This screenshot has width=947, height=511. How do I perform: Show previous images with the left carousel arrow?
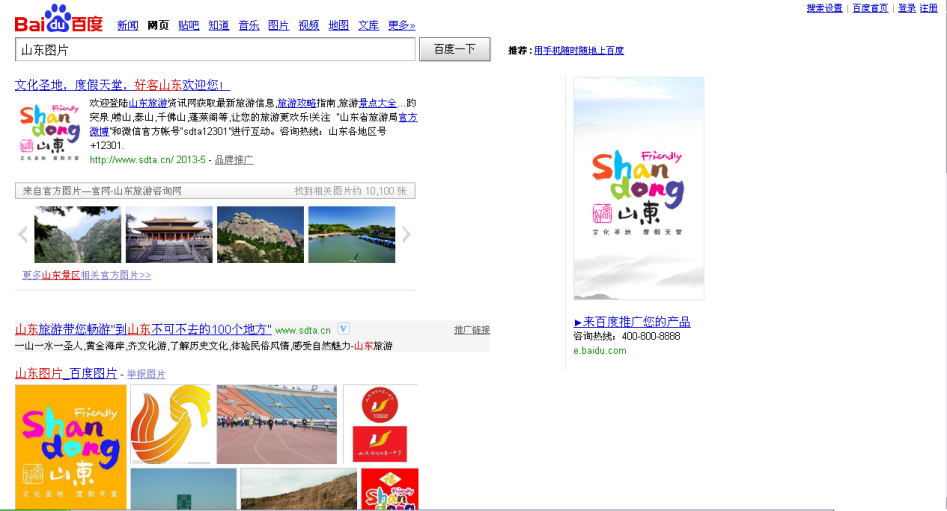click(23, 234)
